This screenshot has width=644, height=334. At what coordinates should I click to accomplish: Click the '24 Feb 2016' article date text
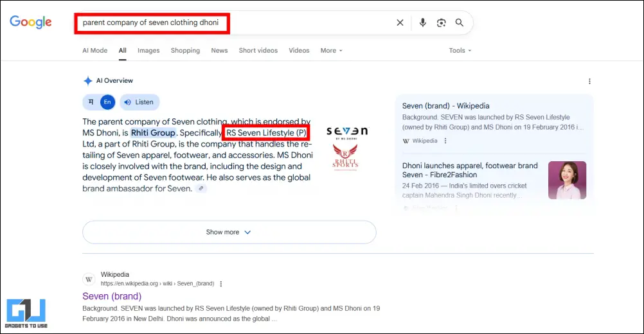click(x=420, y=186)
